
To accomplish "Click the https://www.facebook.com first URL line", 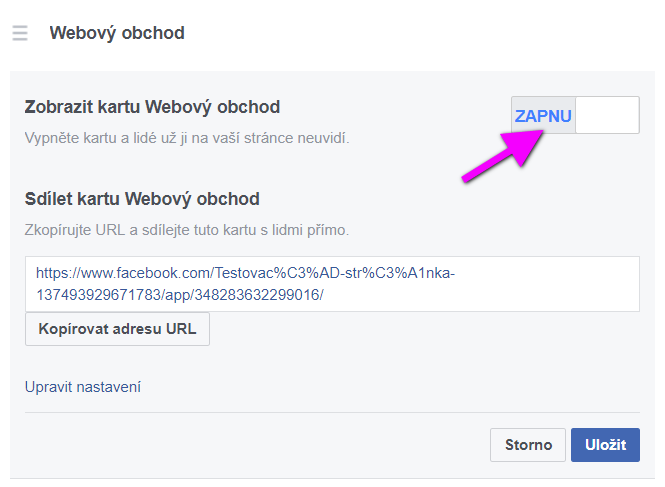I will coord(245,273).
